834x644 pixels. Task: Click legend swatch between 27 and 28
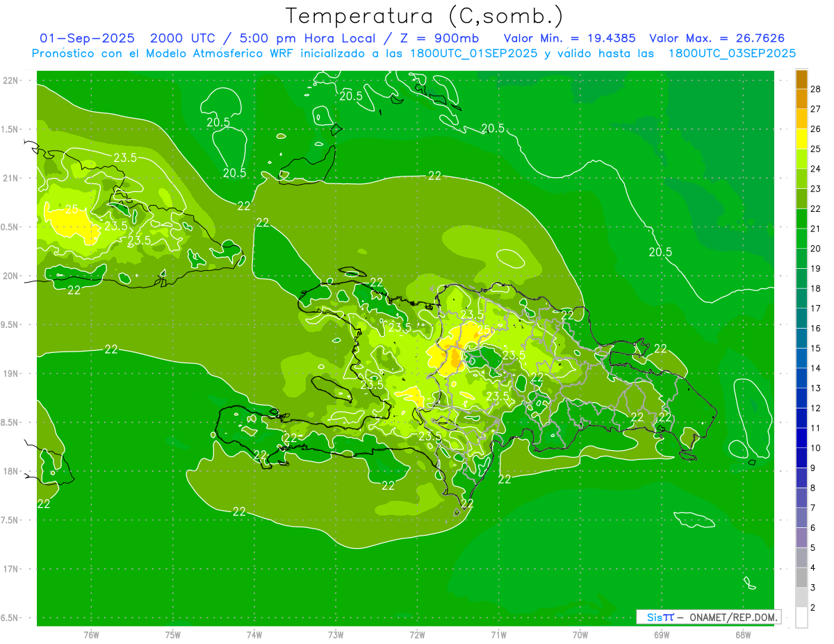[802, 99]
